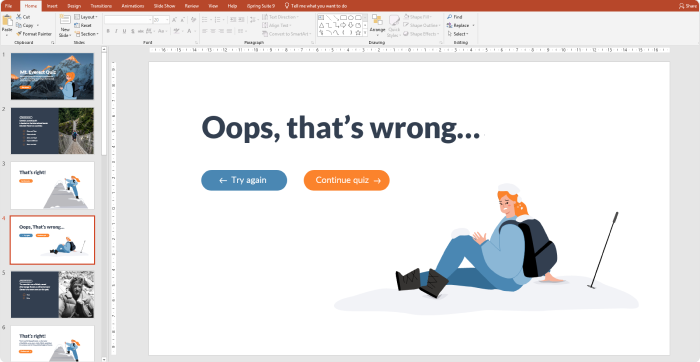Open the font name combo box
Screen dimensions: 700x362
click(128, 20)
